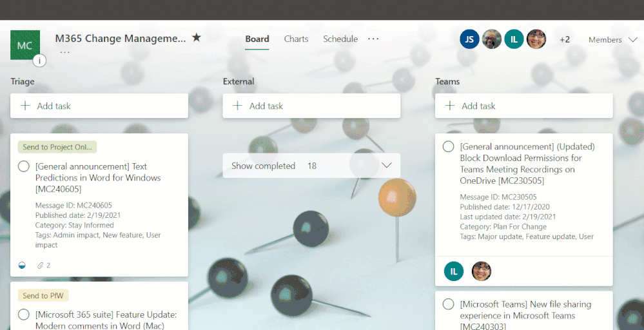The width and height of the screenshot is (644, 330).
Task: Open New file sharing experience task
Action: [525, 315]
